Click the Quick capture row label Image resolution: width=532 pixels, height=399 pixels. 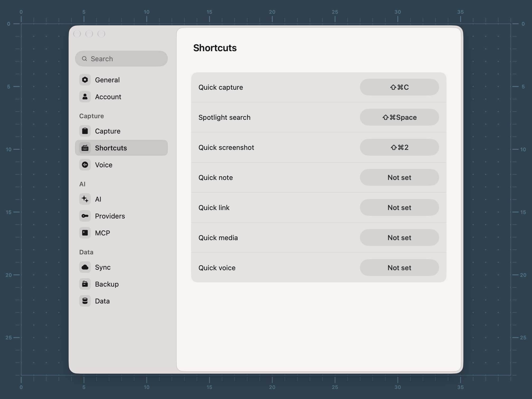[x=221, y=87]
